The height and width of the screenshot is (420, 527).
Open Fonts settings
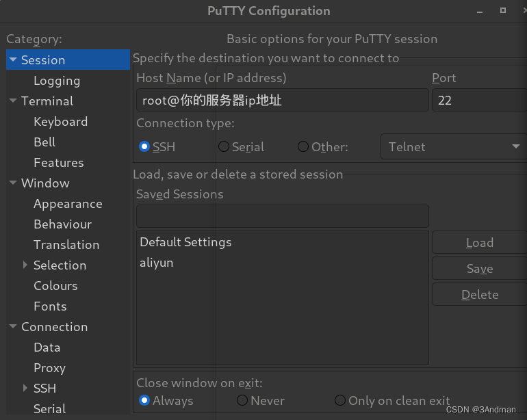coord(50,306)
